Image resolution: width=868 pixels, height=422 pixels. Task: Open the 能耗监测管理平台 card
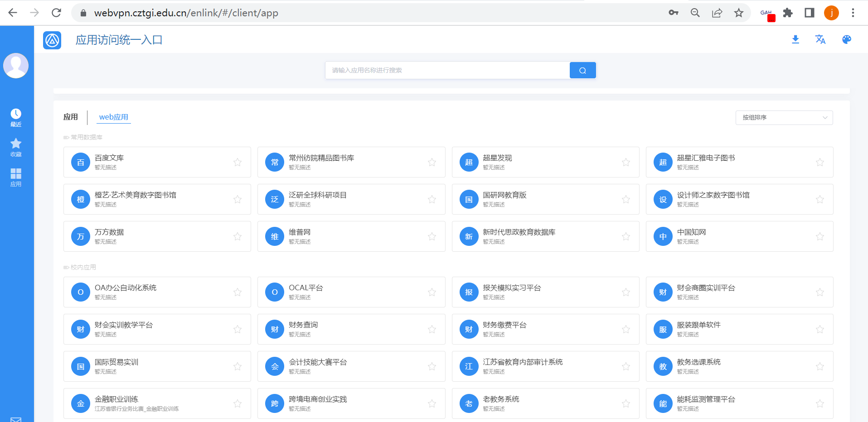click(x=739, y=403)
